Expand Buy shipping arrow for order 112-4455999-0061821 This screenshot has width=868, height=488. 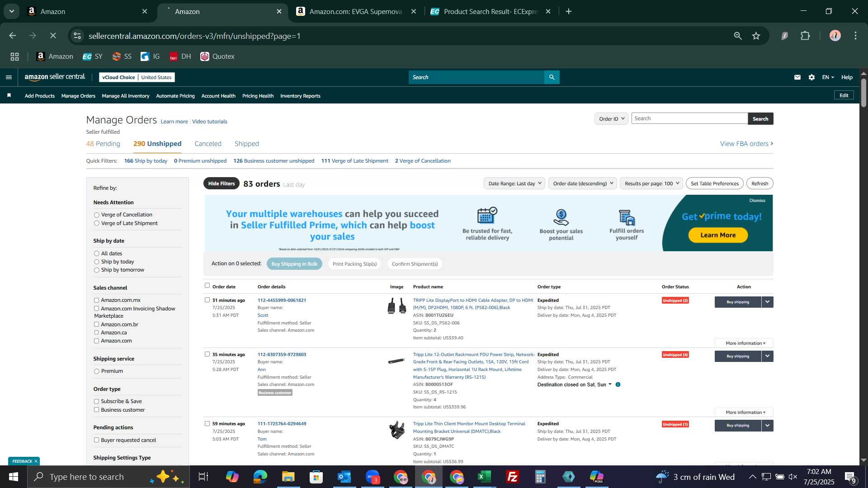pyautogui.click(x=767, y=302)
